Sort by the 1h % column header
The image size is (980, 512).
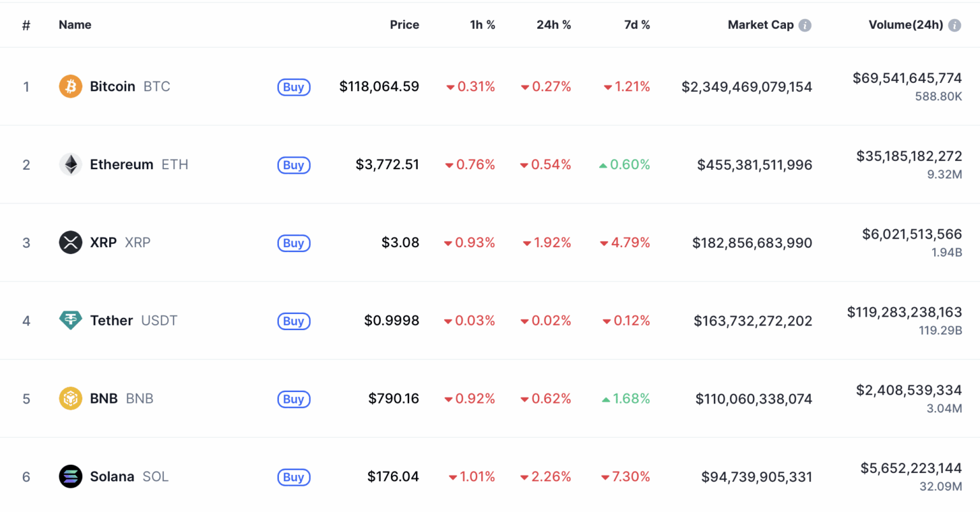point(482,25)
